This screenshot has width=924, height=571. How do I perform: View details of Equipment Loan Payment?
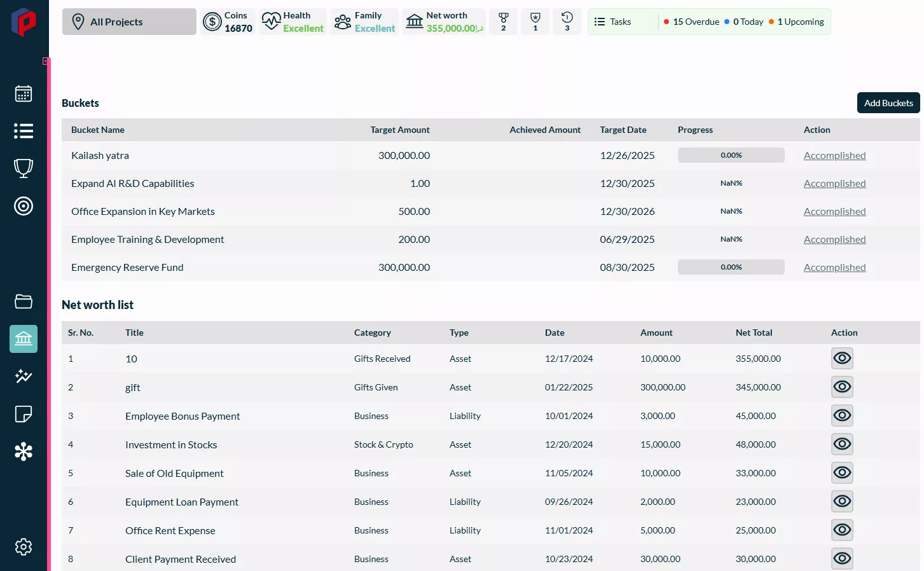click(x=842, y=501)
